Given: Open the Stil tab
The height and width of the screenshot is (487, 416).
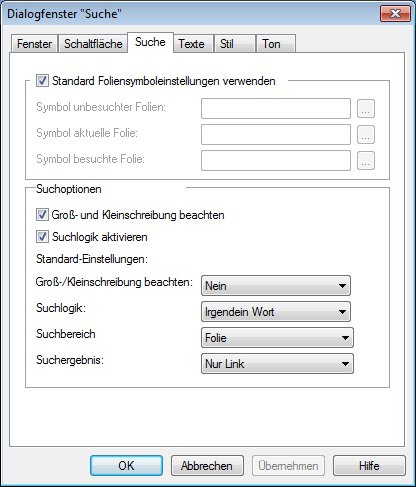Looking at the screenshot, I should click(235, 44).
